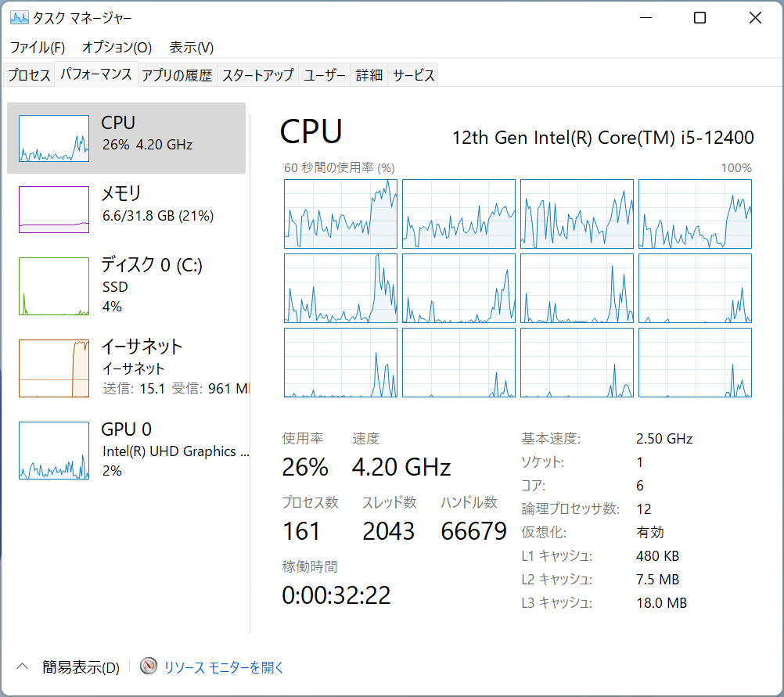
Task: Select the ディスク 0 (C:) graph thumbnail
Action: point(53,286)
